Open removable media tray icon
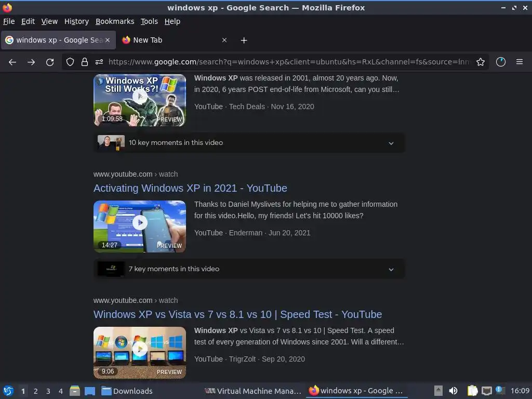 [x=438, y=391]
